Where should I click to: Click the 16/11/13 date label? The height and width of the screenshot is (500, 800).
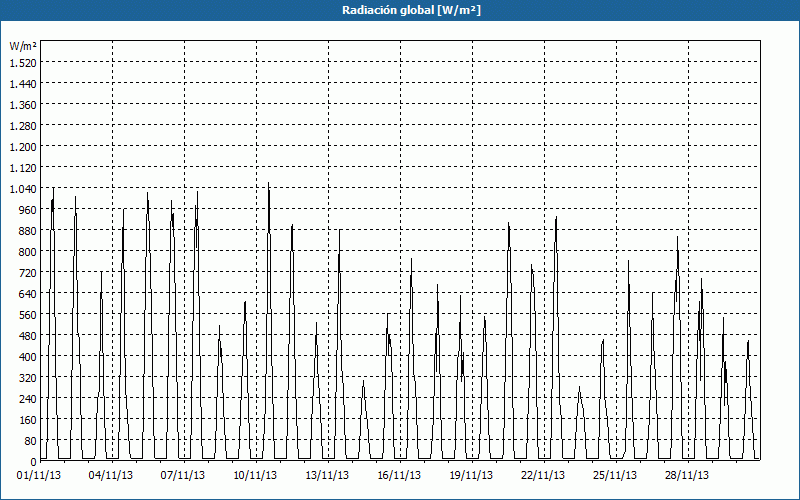(399, 475)
